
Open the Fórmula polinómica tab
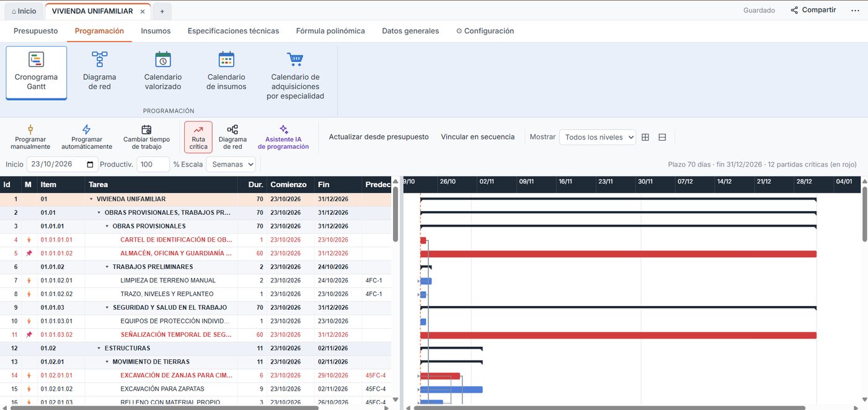pos(330,31)
